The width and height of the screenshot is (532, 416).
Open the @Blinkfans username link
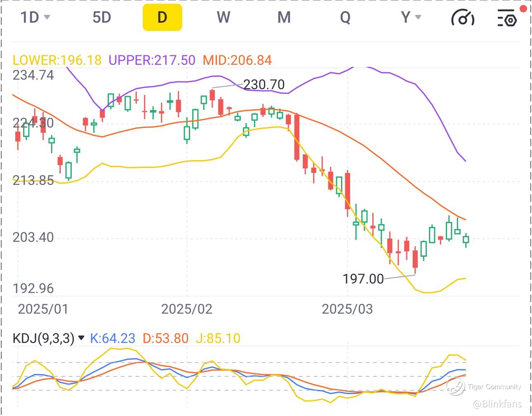click(497, 404)
